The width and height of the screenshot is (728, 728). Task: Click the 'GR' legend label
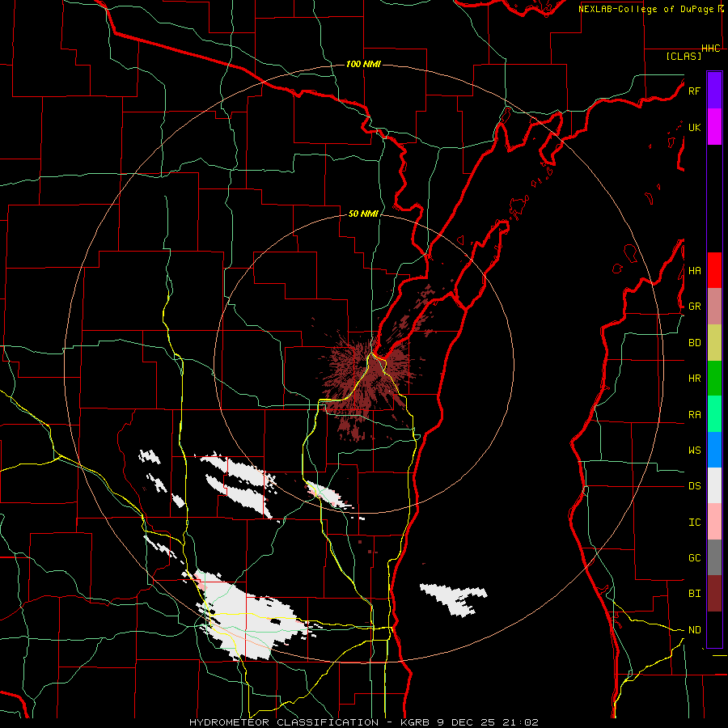click(695, 307)
